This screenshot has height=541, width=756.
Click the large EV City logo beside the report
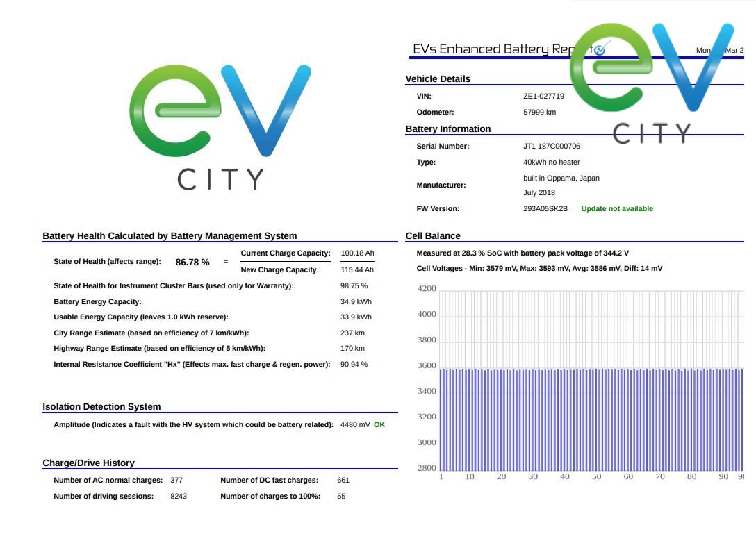click(x=220, y=127)
